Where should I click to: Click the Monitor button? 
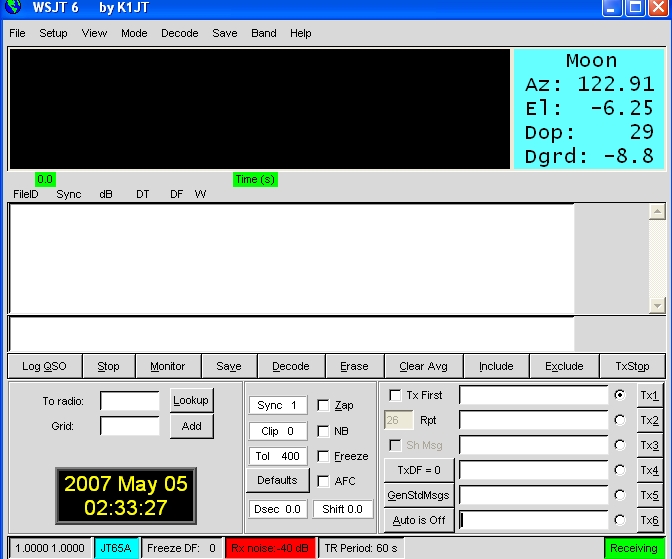coord(168,366)
